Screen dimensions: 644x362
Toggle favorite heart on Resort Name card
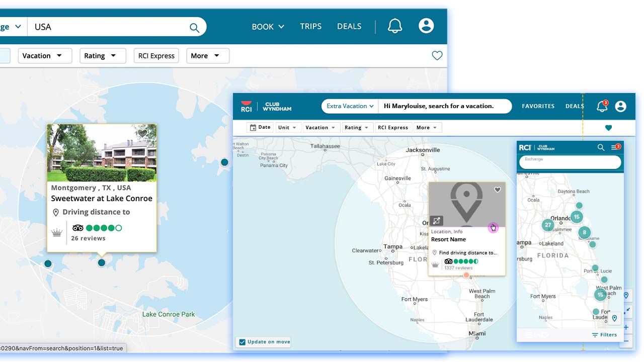coord(497,190)
